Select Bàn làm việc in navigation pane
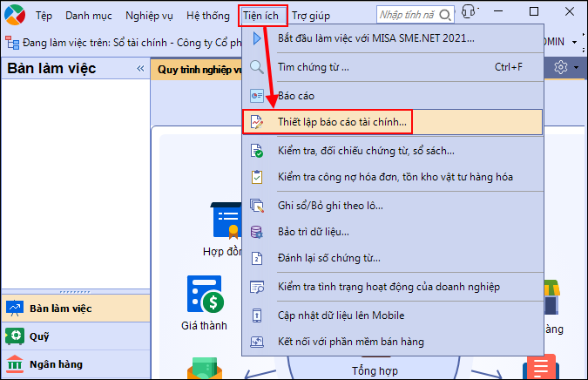 60,308
